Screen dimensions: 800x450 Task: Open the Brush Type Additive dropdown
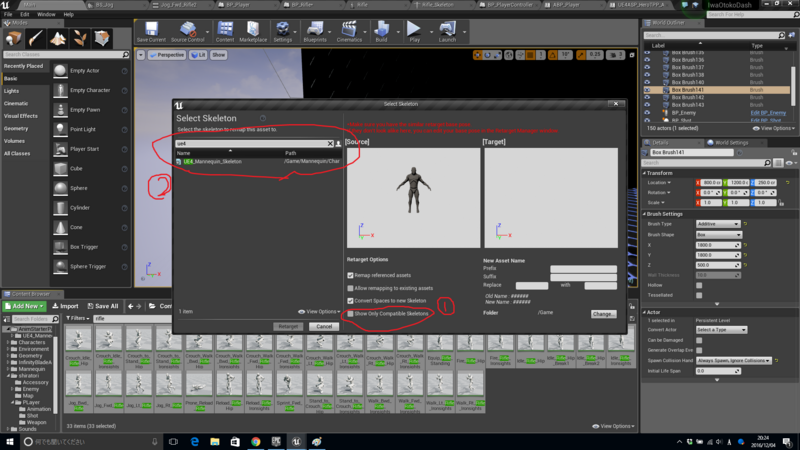tap(718, 224)
